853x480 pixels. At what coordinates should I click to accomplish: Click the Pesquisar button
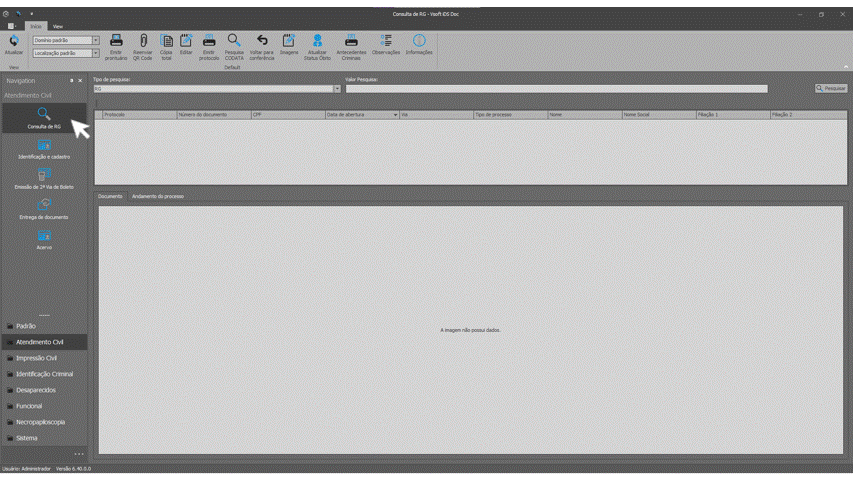pos(831,88)
